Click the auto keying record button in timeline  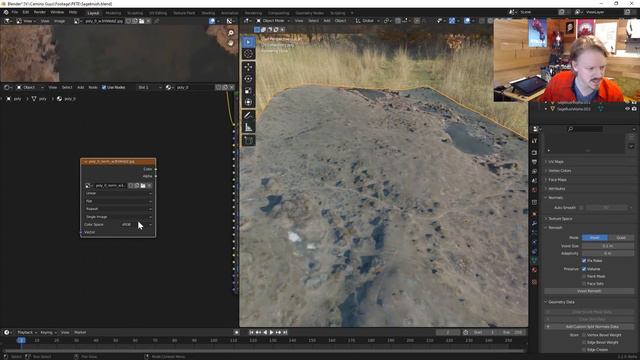point(236,332)
